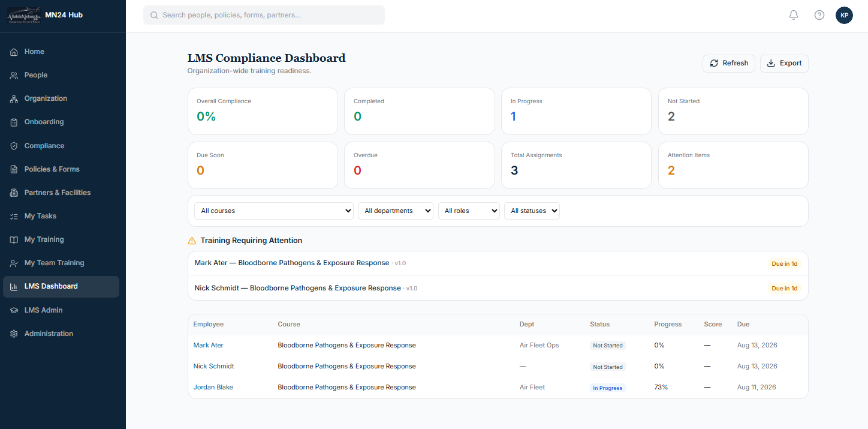868x429 pixels.
Task: Click the Due column header
Action: point(743,324)
